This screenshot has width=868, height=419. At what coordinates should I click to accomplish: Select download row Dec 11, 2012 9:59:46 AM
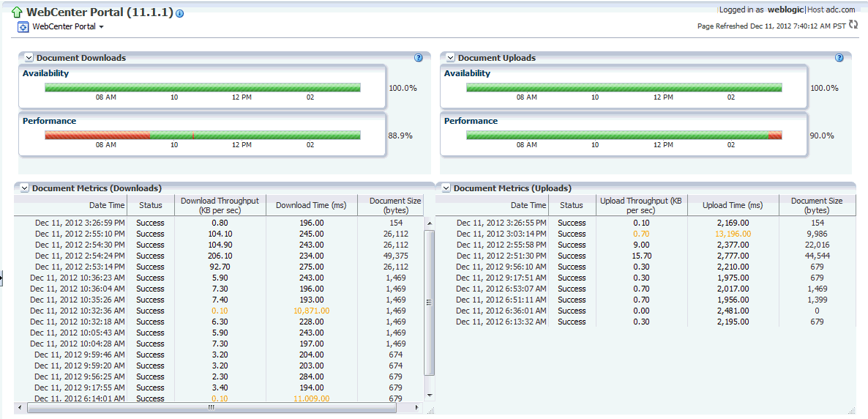pyautogui.click(x=219, y=355)
